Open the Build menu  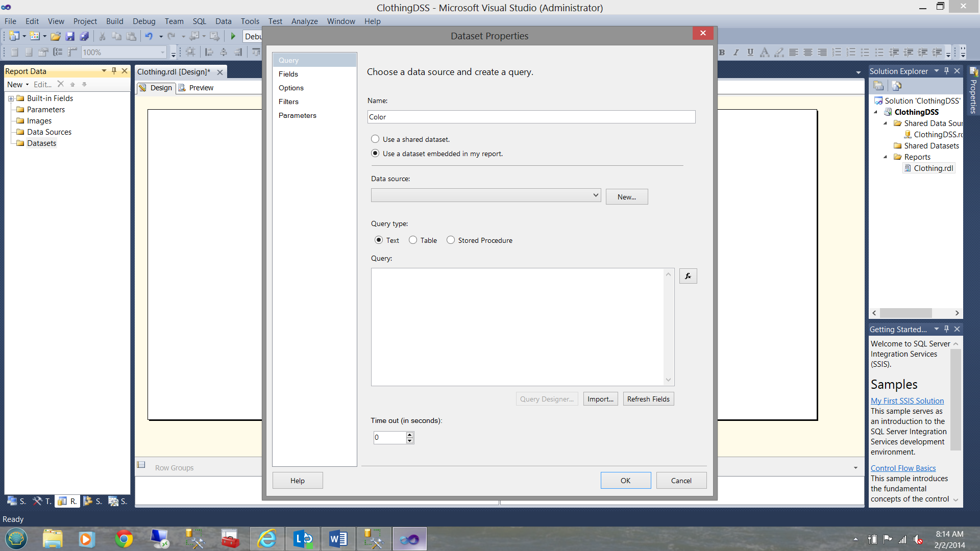pos(114,21)
